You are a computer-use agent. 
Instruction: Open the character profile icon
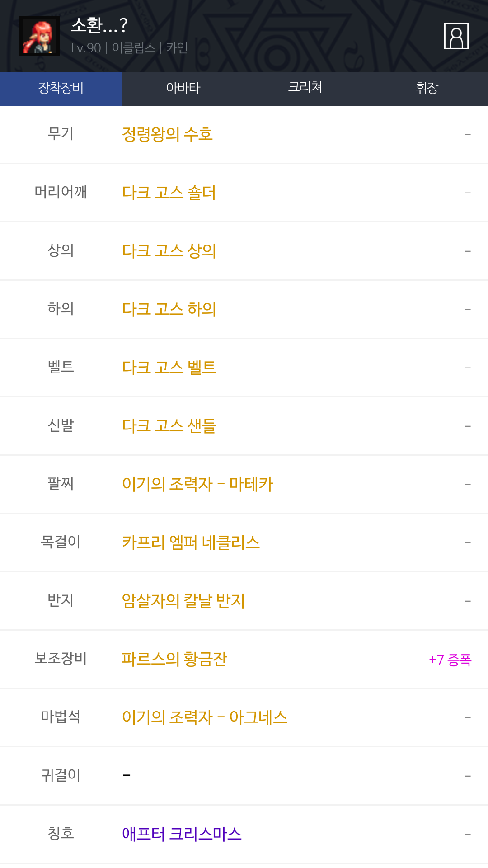[x=456, y=36]
